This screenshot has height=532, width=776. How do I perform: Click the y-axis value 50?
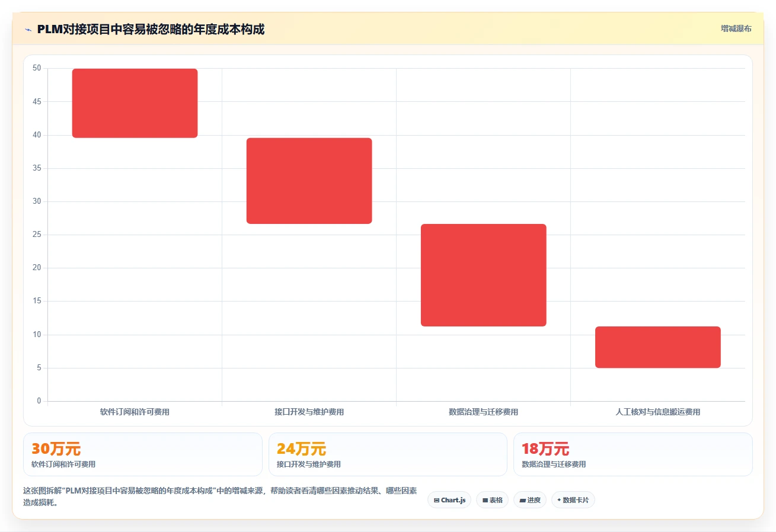click(37, 68)
